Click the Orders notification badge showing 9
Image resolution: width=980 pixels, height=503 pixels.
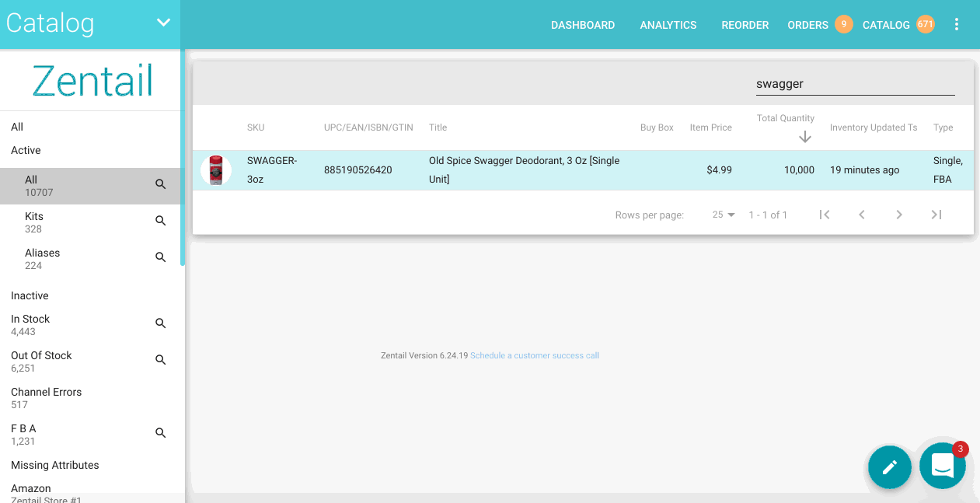[843, 24]
